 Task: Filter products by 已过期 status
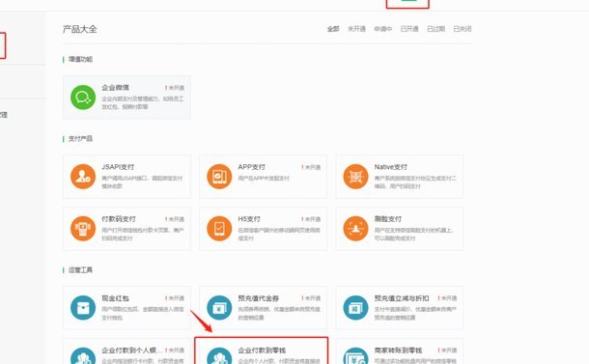(x=436, y=29)
